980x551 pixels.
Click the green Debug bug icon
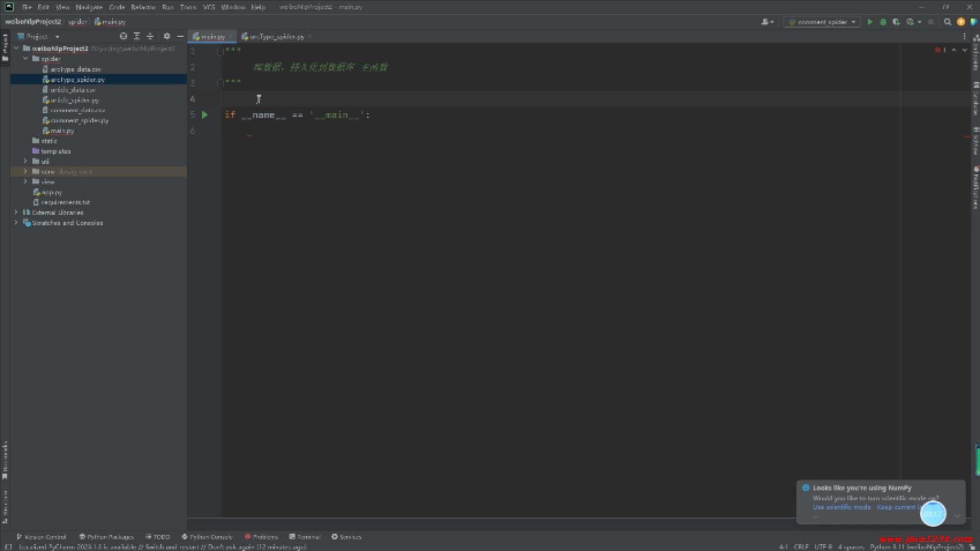coord(883,22)
